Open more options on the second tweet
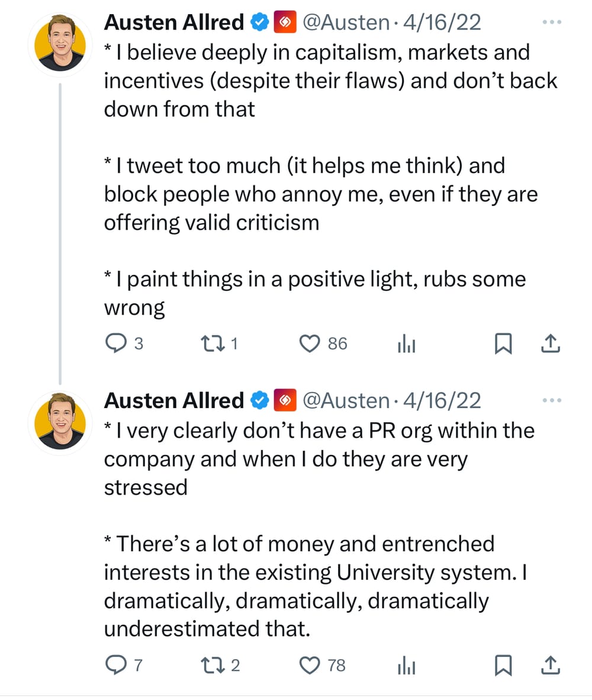The image size is (592, 700). point(551,401)
